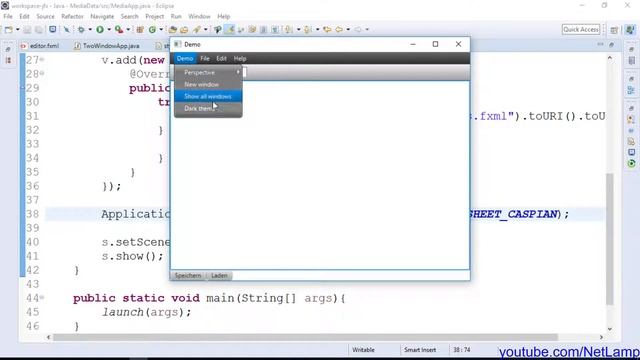Open the Eclipse Navigate menu
Image resolution: width=640 pixels, height=360 pixels.
(x=102, y=16)
